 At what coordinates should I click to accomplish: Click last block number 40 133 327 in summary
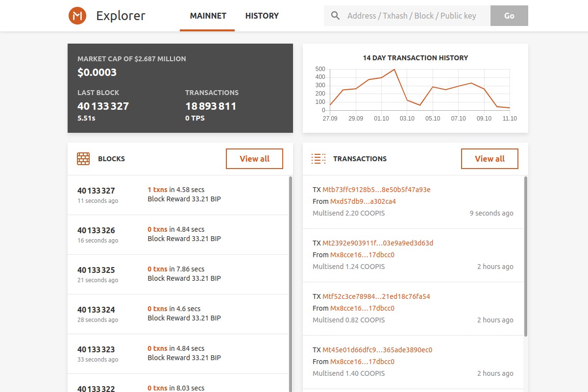[x=103, y=106]
